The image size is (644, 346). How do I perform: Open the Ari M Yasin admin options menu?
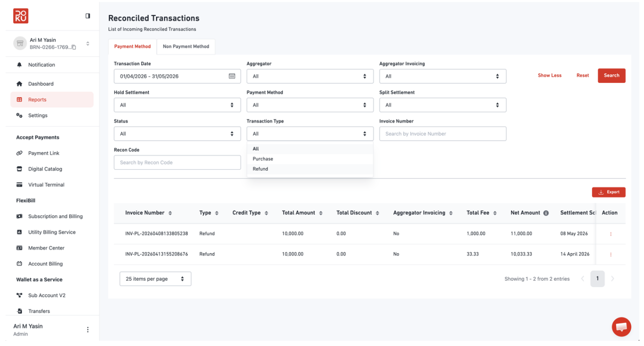[x=88, y=330]
